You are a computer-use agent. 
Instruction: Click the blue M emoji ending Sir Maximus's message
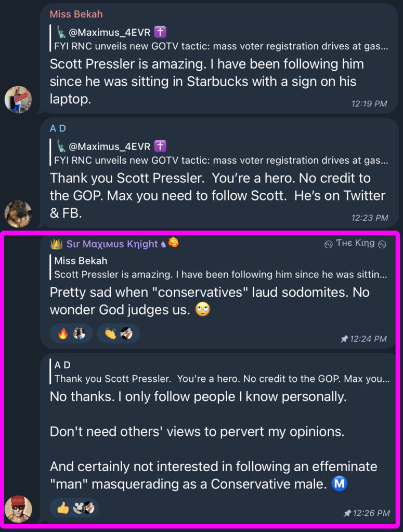(339, 484)
